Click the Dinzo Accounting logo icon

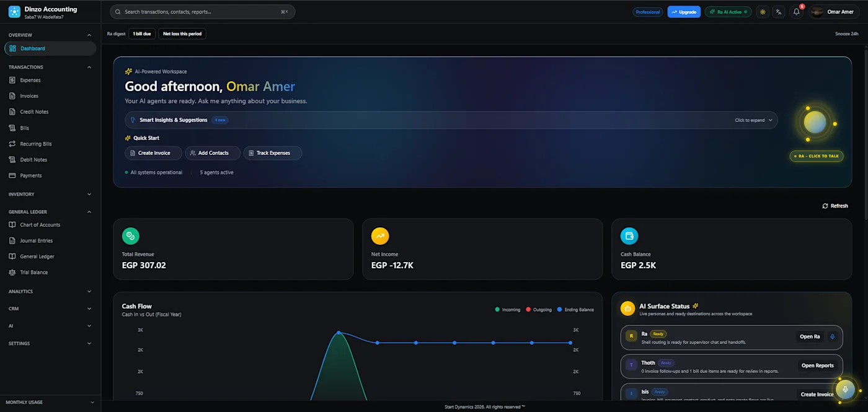(x=14, y=12)
